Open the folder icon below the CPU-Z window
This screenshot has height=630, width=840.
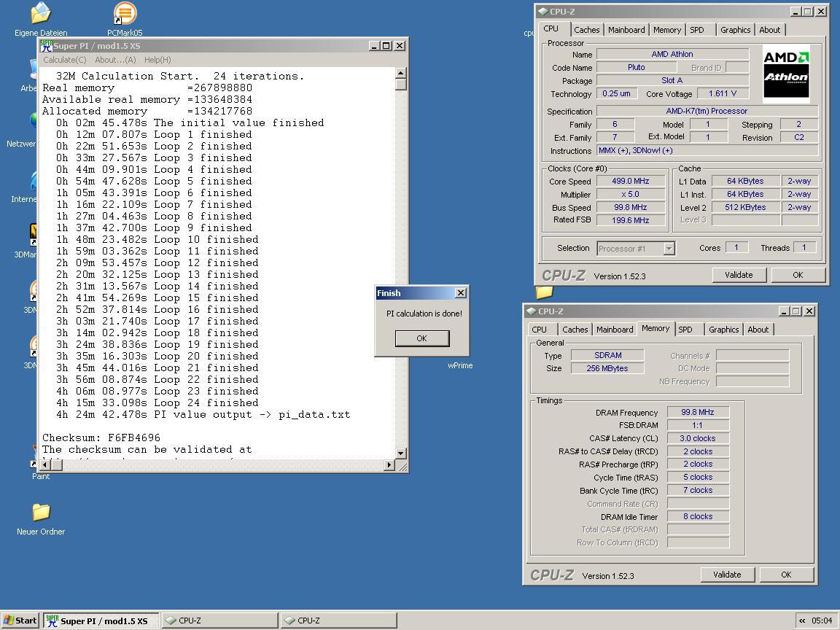click(x=544, y=292)
